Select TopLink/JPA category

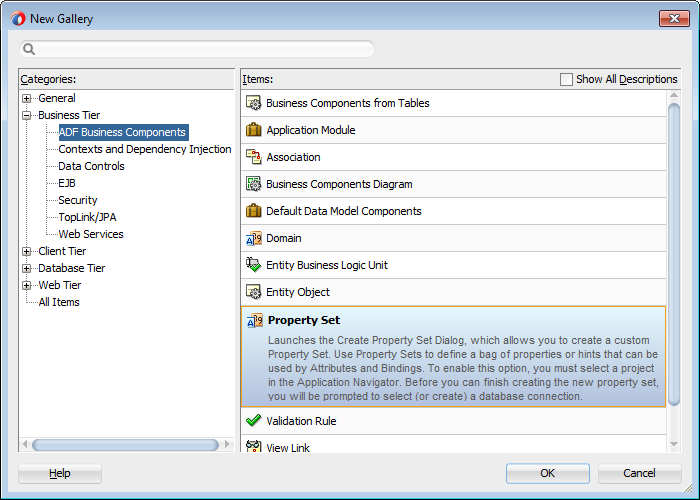[x=87, y=217]
